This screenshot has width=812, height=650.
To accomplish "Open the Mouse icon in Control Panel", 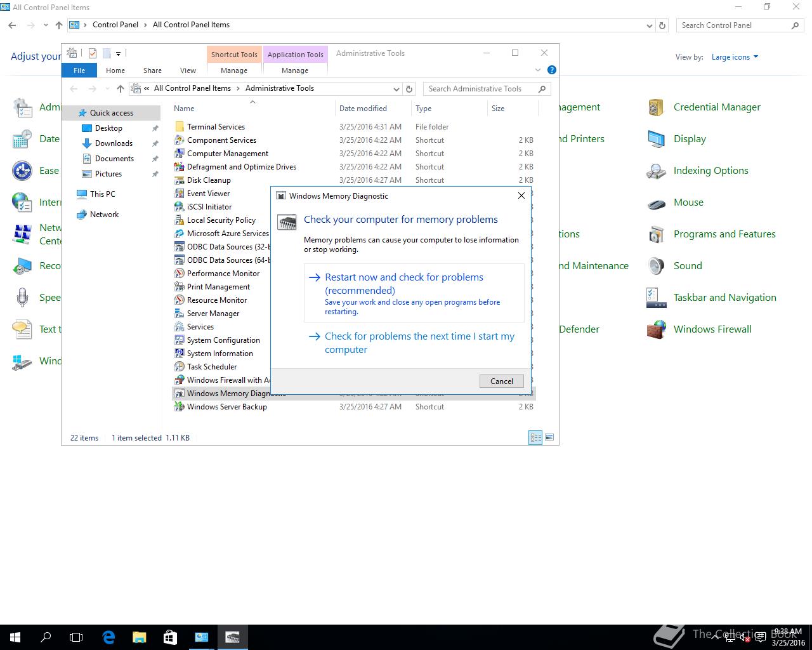I will [x=656, y=202].
